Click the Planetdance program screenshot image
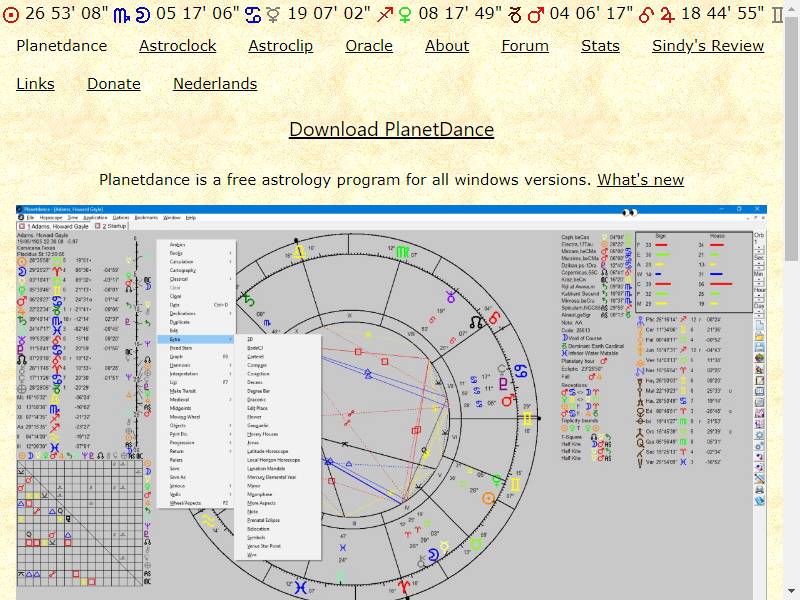The height and width of the screenshot is (600, 800). [x=391, y=403]
